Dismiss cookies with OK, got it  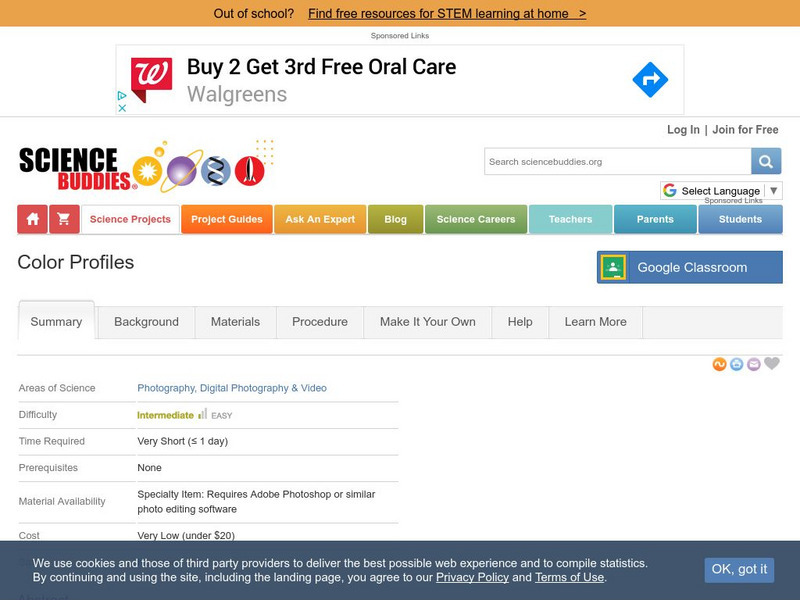pos(739,569)
